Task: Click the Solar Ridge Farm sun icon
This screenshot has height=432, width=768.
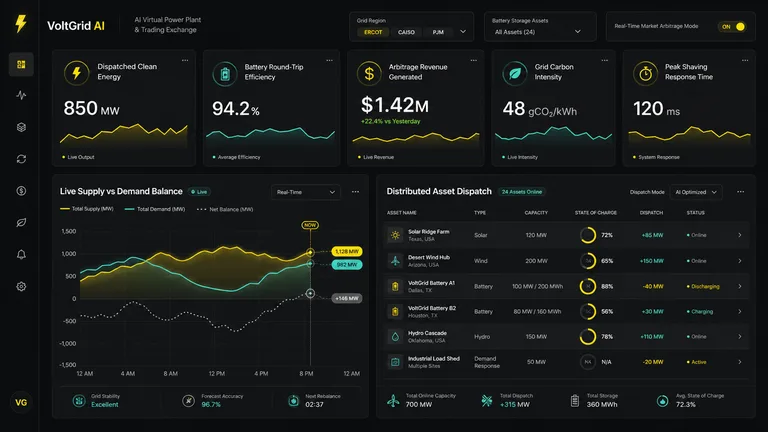Action: (x=395, y=235)
